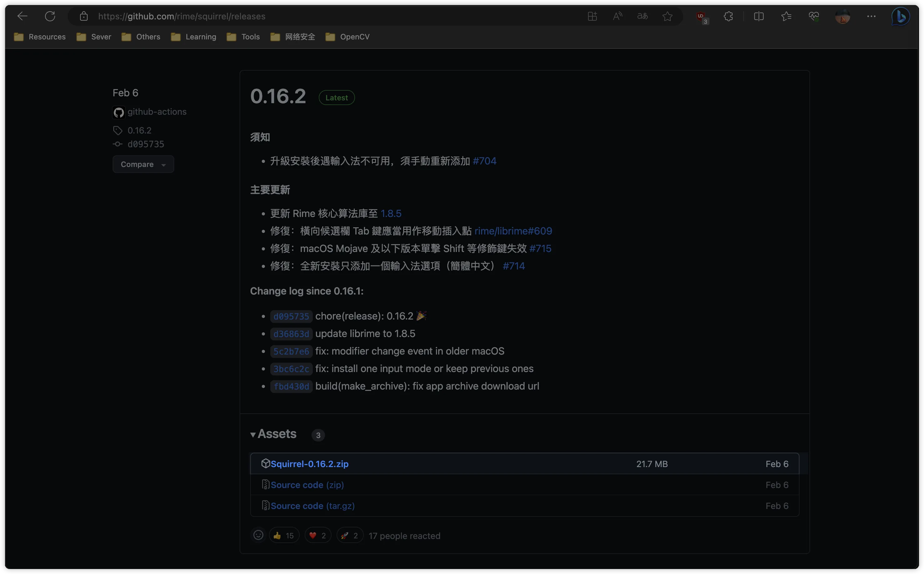
Task: Click the tag icon next to 0.16.2
Action: click(x=118, y=131)
